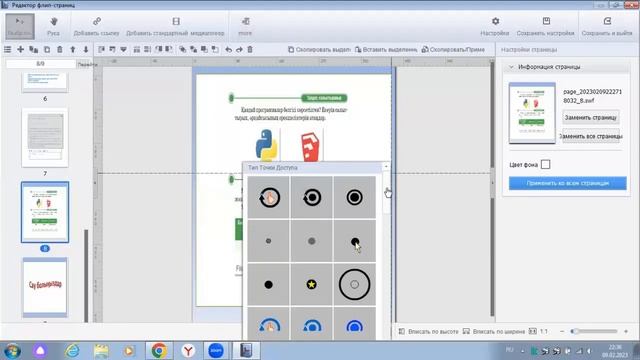Delete page using the left trash icon
Screen dimensions: 640x360
60,49
